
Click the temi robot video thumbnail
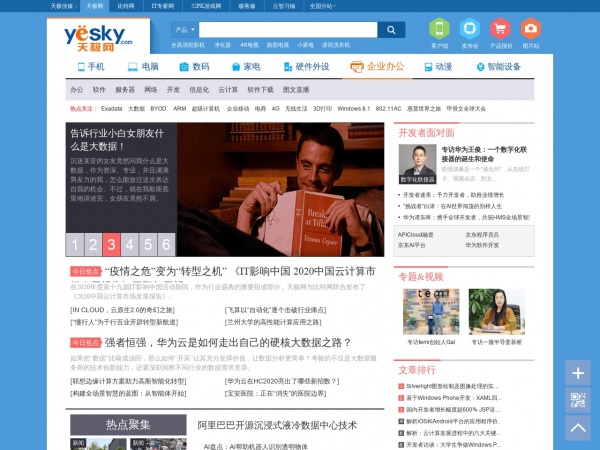tap(431, 311)
